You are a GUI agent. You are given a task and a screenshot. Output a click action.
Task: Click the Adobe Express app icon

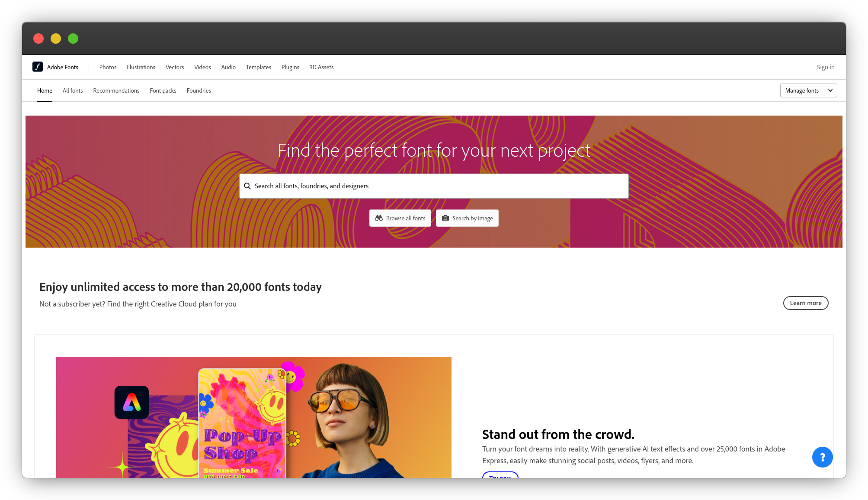pos(131,403)
